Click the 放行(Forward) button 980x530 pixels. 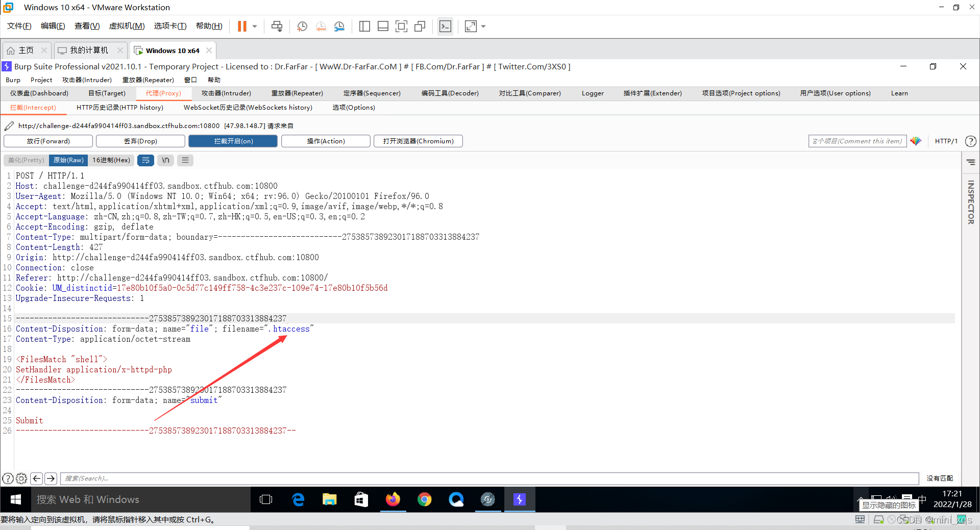(48, 141)
